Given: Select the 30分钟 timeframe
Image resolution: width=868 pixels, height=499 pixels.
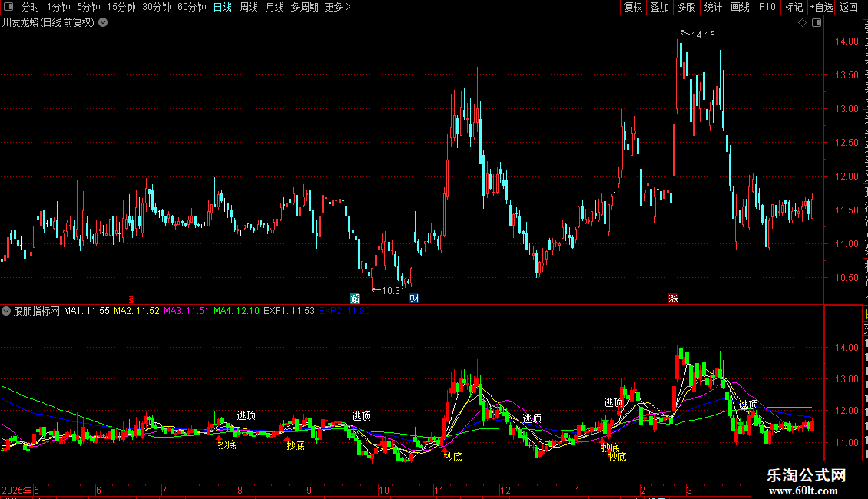Looking at the screenshot, I should 157,7.
